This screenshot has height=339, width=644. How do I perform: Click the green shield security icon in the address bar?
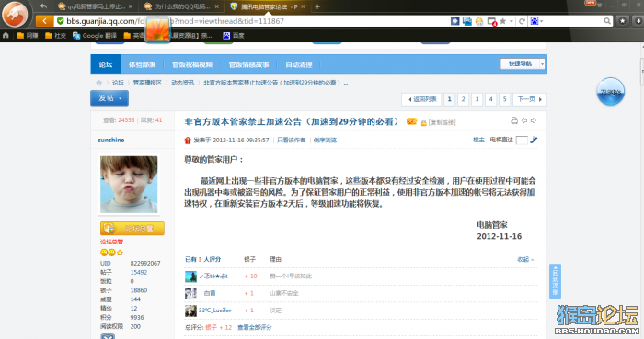61,21
